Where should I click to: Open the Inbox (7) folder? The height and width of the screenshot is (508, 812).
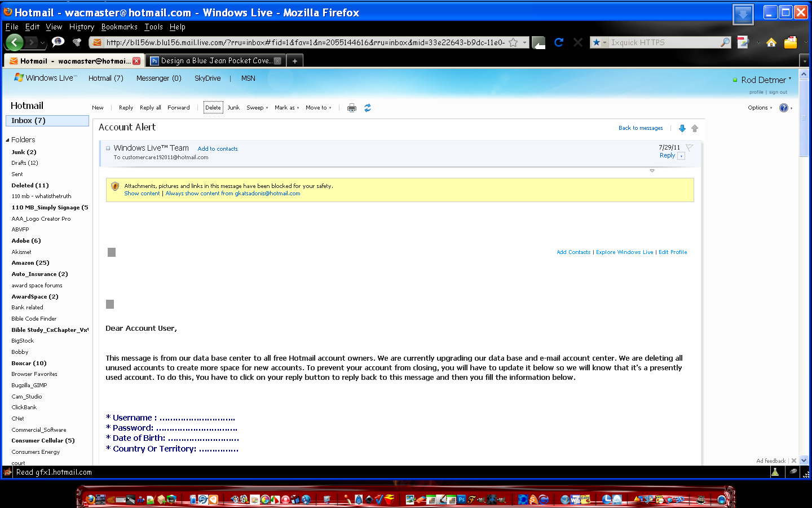(x=47, y=121)
